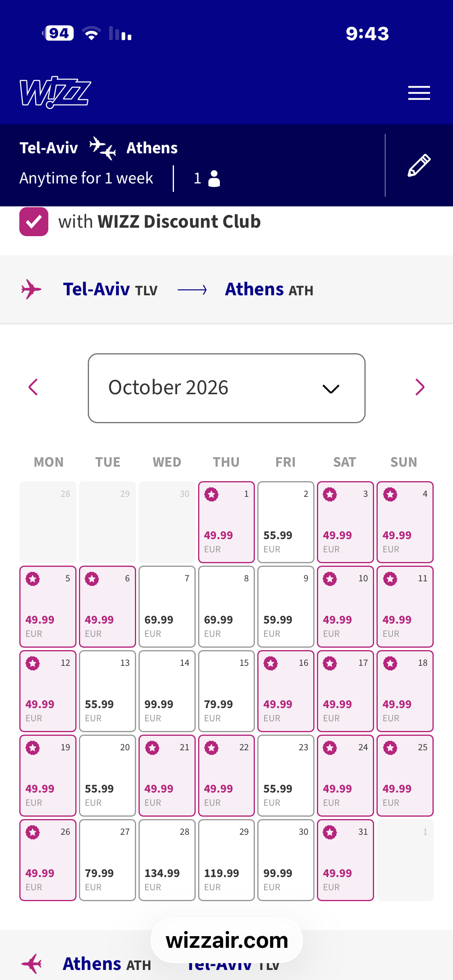Tap the Athens ATH destination label

[x=269, y=290]
